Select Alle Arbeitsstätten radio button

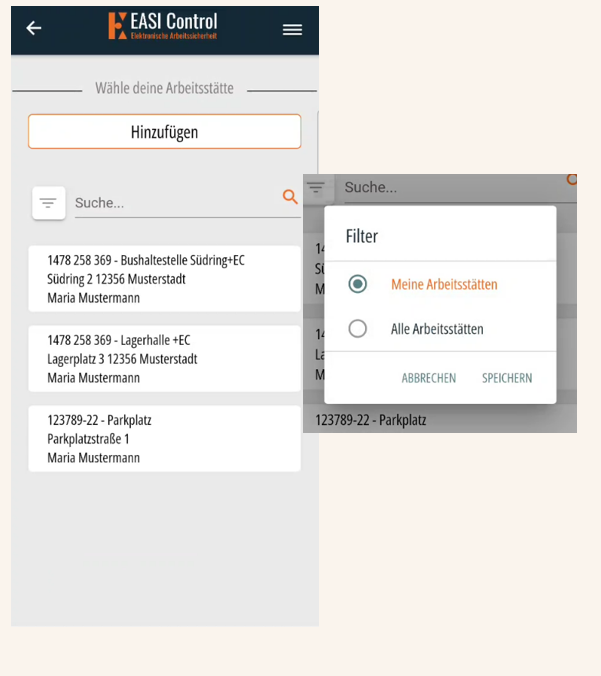(357, 329)
